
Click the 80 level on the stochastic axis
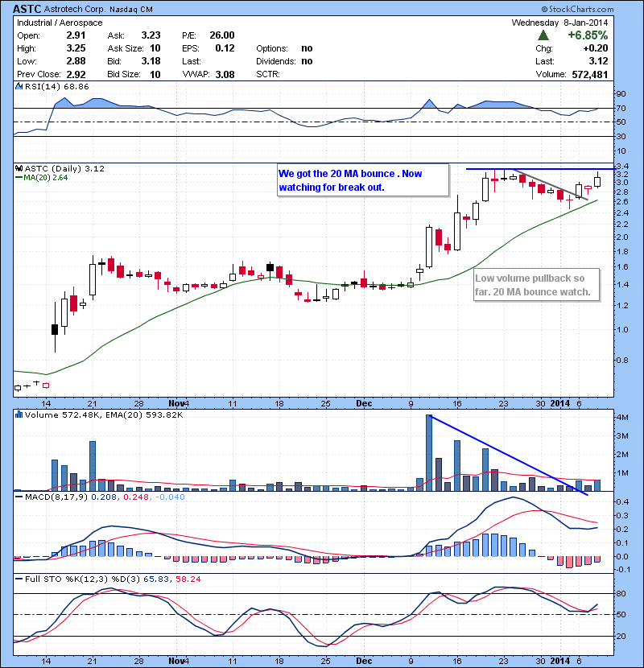[621, 593]
